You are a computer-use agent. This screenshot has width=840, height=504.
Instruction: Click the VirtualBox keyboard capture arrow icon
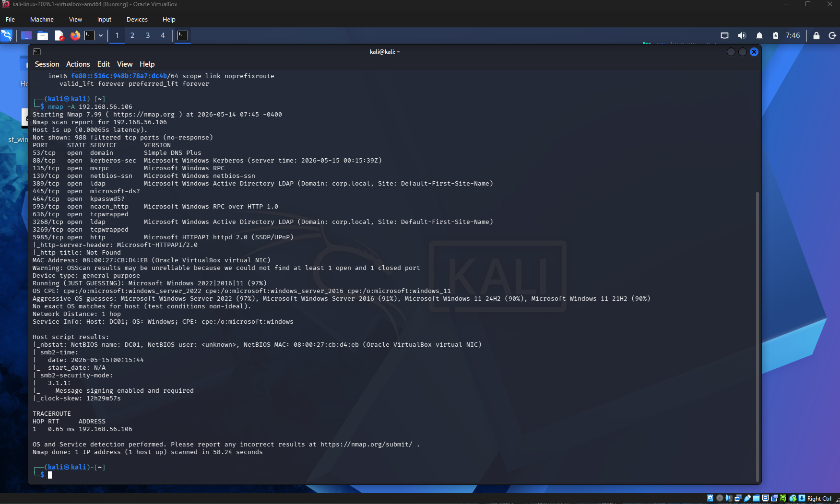coord(802,498)
